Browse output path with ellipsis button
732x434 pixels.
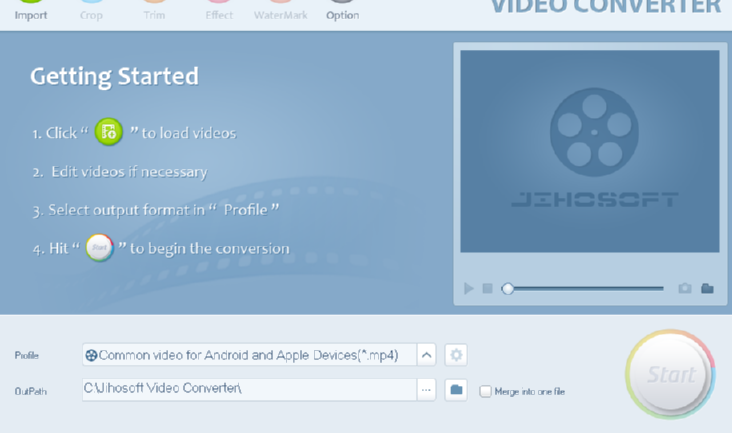pos(426,390)
